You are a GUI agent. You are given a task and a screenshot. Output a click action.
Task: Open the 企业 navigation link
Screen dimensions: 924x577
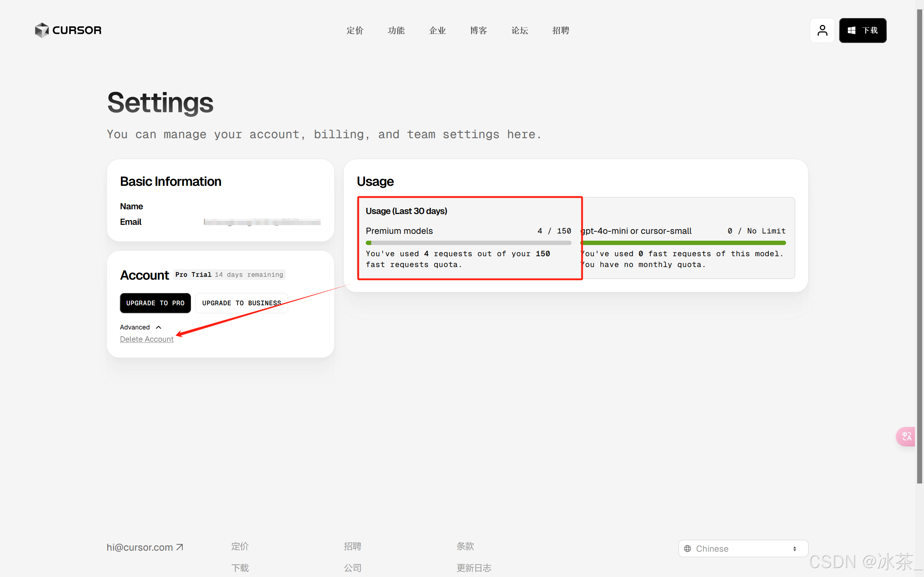point(437,30)
